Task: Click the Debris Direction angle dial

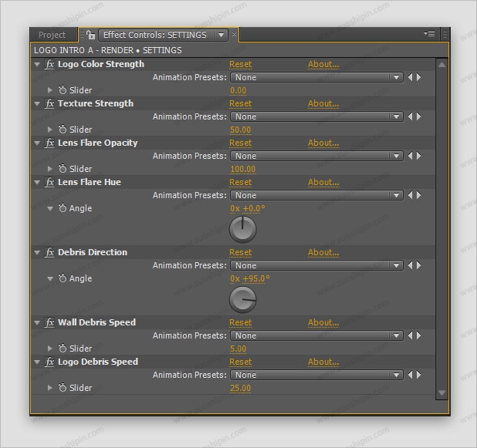Action: pos(243,299)
